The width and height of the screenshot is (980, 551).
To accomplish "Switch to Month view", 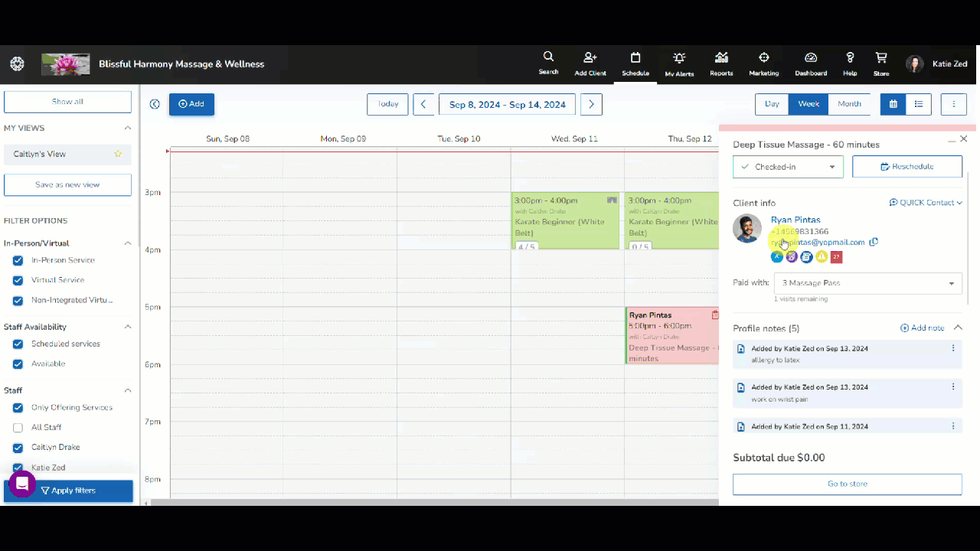I will point(849,104).
